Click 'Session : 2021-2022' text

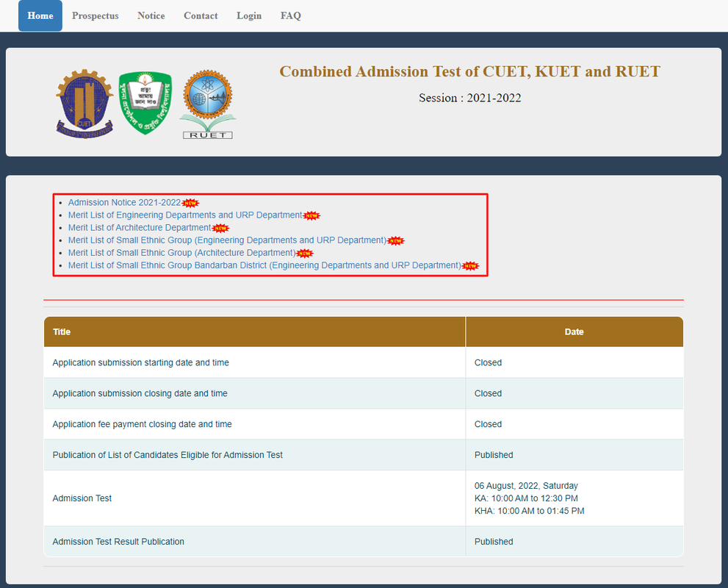(470, 98)
